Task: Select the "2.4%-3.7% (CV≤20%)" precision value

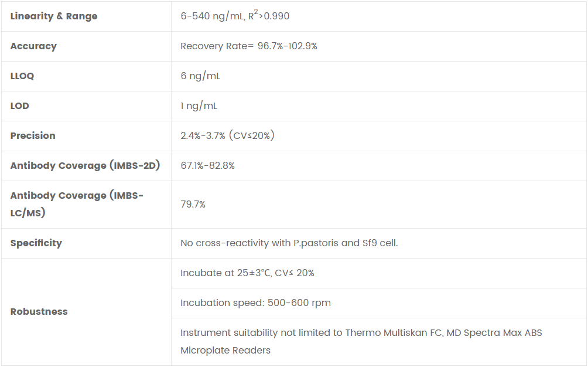Action: point(227,136)
